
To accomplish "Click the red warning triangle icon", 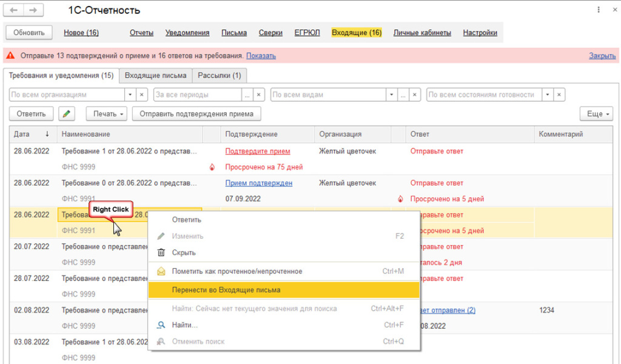I will pos(10,55).
